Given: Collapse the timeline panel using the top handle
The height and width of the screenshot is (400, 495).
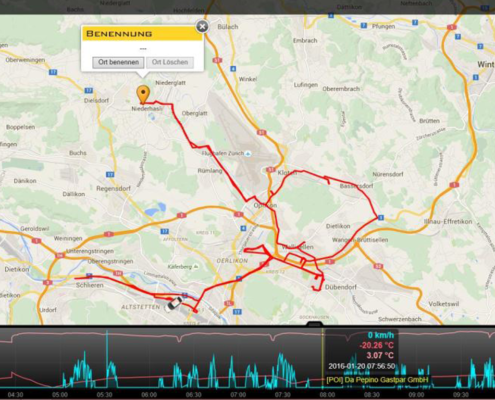Looking at the screenshot, I should tap(315, 324).
